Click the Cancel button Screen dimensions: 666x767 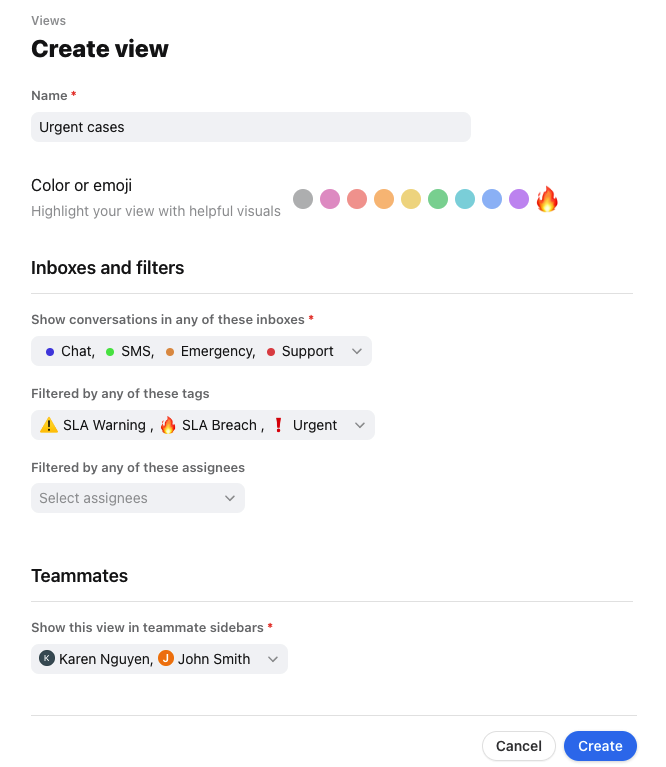pos(519,745)
